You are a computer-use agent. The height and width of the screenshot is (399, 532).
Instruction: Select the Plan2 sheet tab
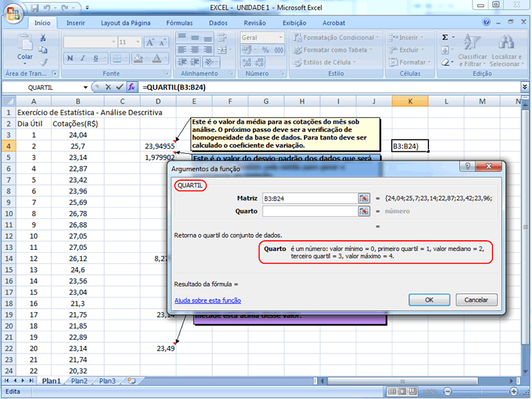pyautogui.click(x=79, y=381)
